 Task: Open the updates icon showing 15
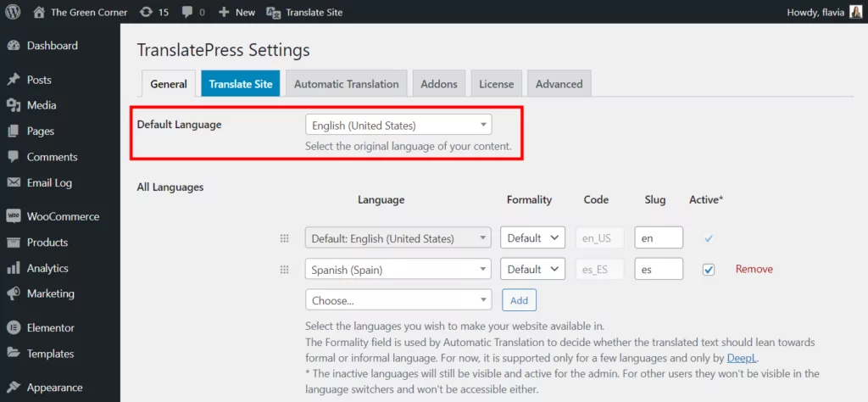[x=146, y=13]
